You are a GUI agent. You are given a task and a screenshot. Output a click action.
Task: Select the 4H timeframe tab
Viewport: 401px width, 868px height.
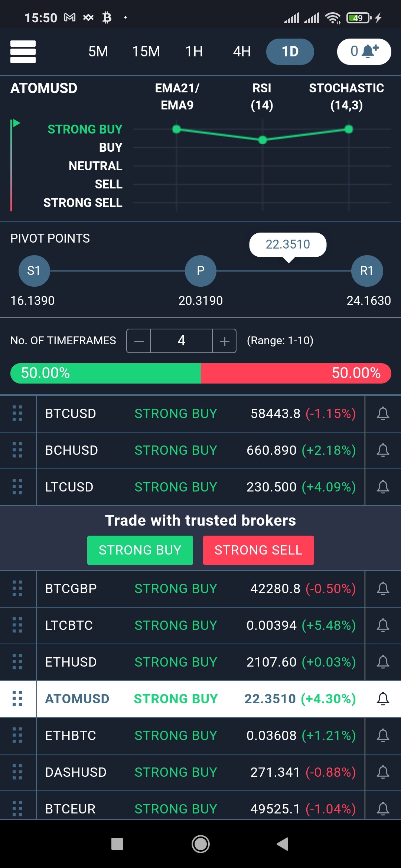(242, 52)
